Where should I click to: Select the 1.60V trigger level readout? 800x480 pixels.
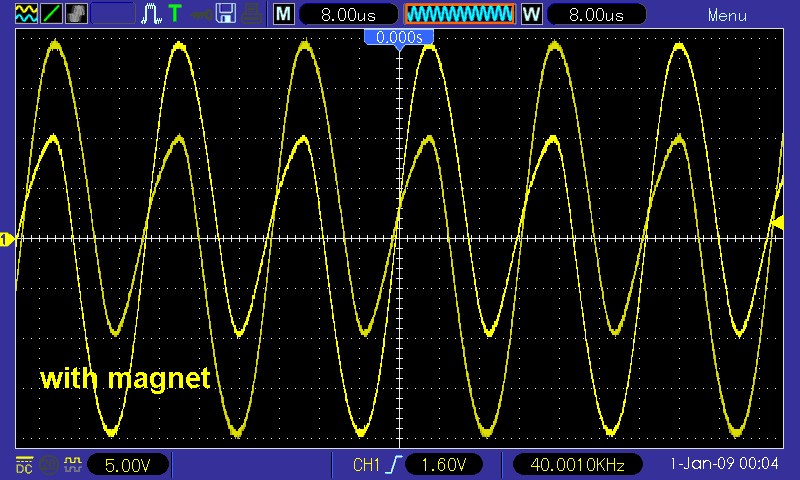pos(443,465)
